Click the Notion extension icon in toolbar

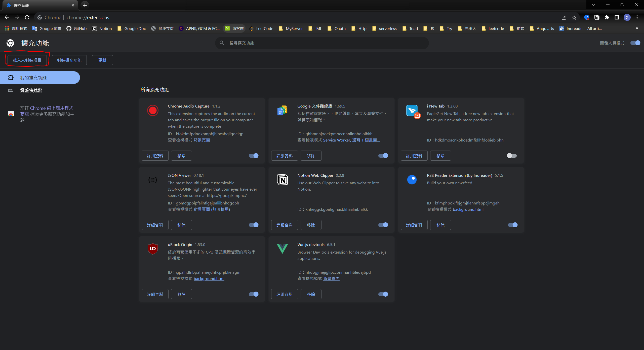tap(597, 17)
